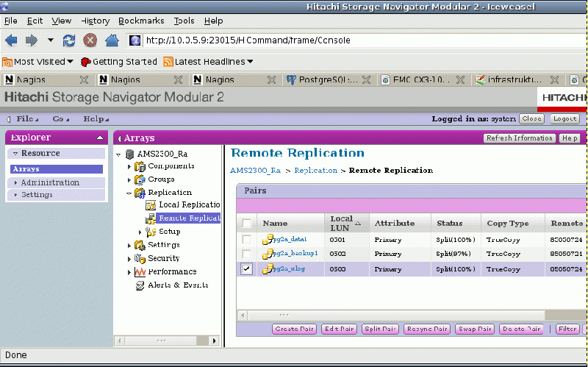The width and height of the screenshot is (588, 367).
Task: Open the navigation history dropdown arrow
Action: (x=50, y=40)
